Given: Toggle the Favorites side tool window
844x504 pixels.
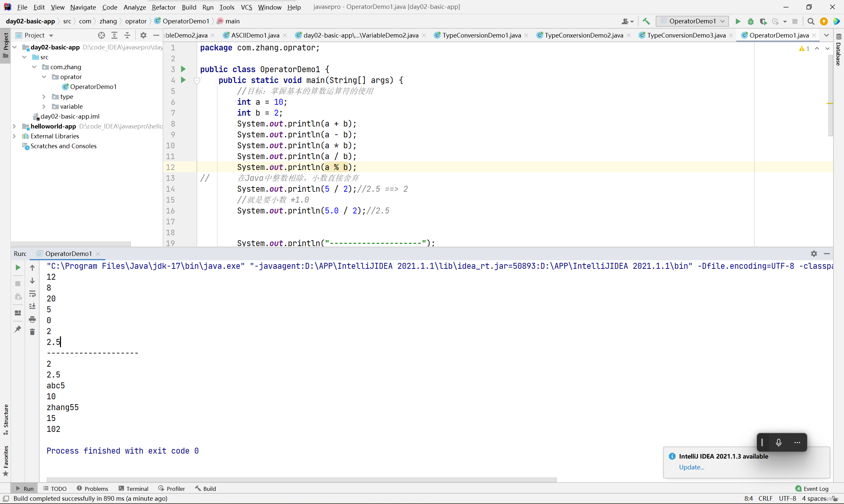Looking at the screenshot, I should click(x=5, y=461).
